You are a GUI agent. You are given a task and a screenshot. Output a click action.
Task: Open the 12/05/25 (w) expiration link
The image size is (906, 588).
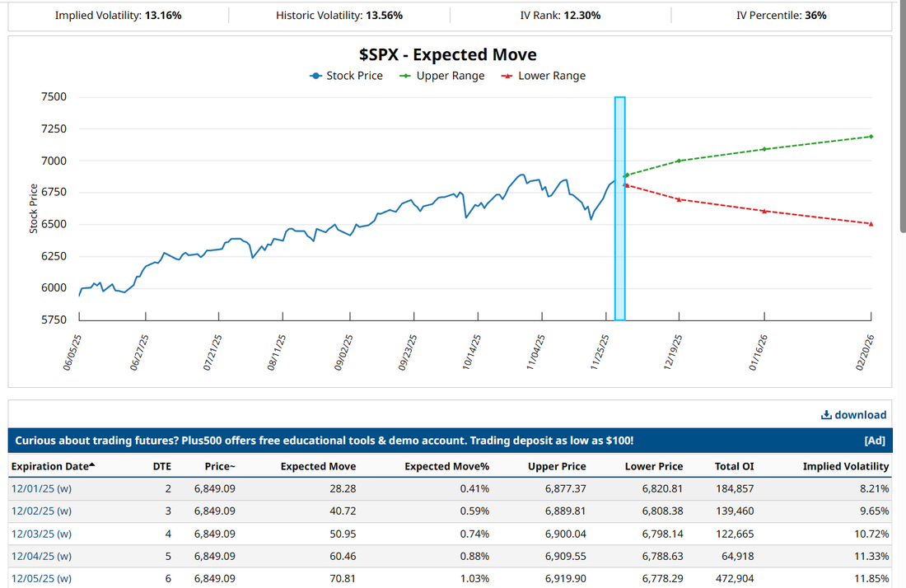(41, 578)
